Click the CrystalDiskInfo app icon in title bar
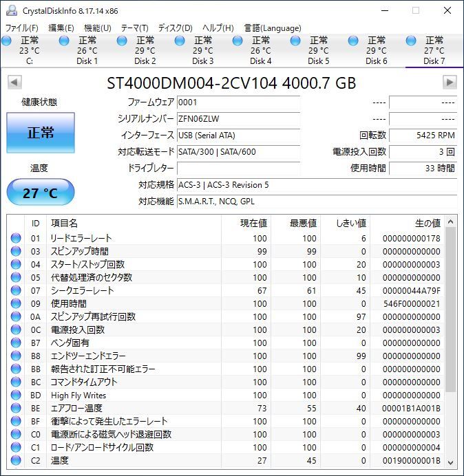 [12, 10]
